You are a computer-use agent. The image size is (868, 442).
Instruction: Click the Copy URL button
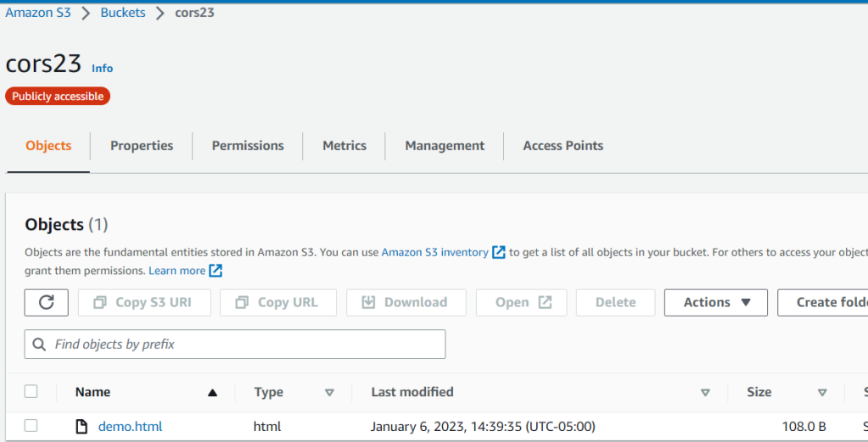278,303
